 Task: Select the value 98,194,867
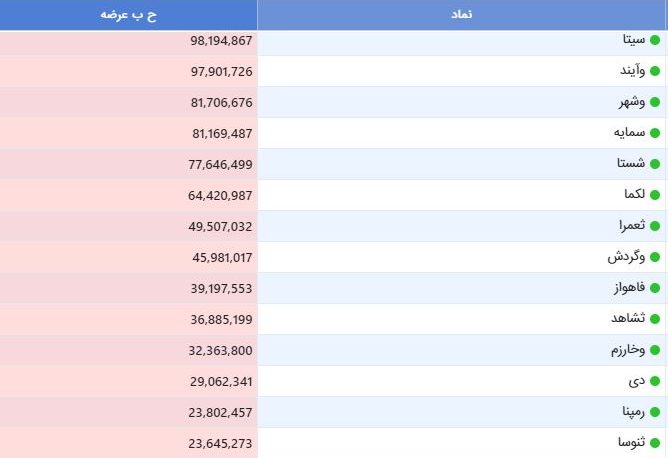point(221,41)
